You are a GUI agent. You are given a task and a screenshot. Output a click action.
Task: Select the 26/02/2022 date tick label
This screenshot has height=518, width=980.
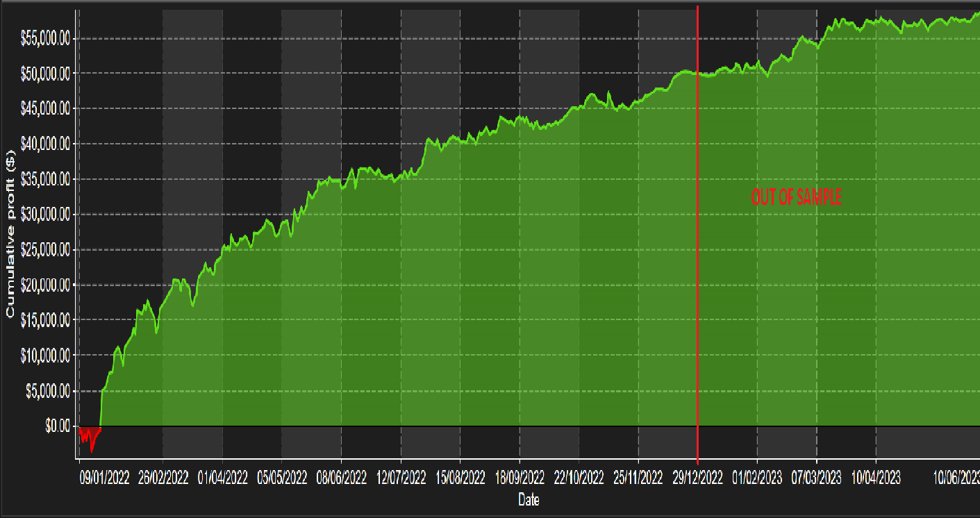[x=163, y=478]
